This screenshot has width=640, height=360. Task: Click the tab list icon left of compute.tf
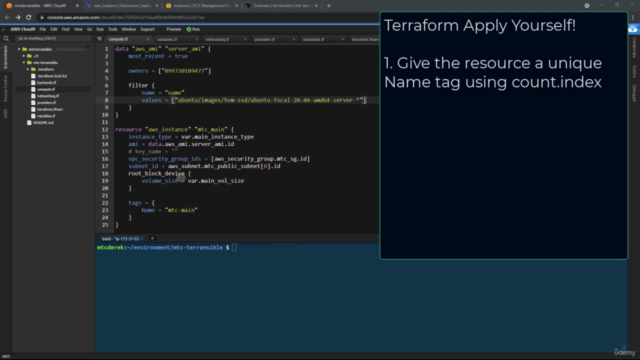coord(99,39)
